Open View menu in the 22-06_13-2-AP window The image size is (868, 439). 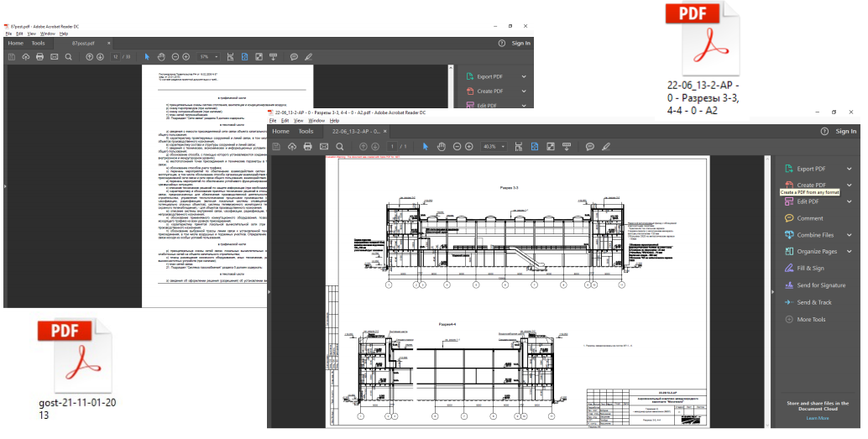coord(298,121)
